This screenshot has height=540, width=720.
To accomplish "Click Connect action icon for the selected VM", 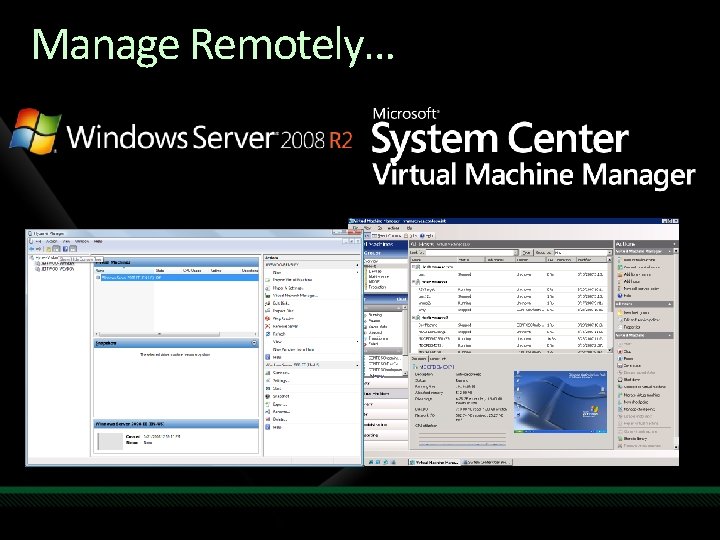I will point(268,373).
